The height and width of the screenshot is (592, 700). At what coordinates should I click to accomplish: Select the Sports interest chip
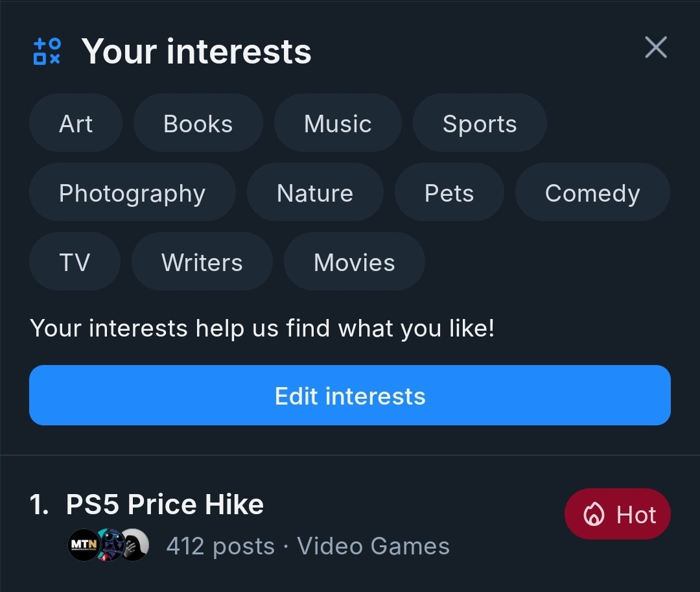tap(480, 123)
